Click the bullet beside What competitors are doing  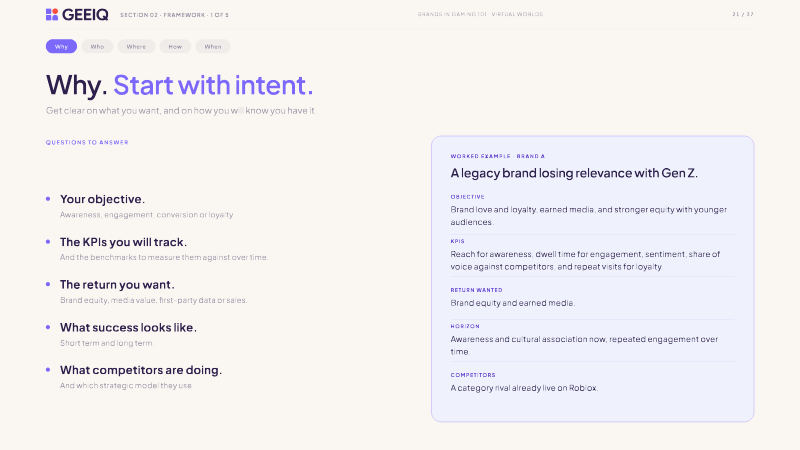pyautogui.click(x=48, y=369)
